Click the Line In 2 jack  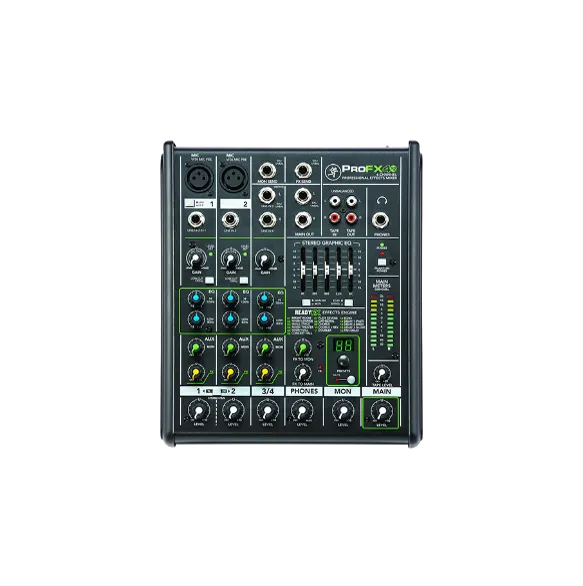230,220
